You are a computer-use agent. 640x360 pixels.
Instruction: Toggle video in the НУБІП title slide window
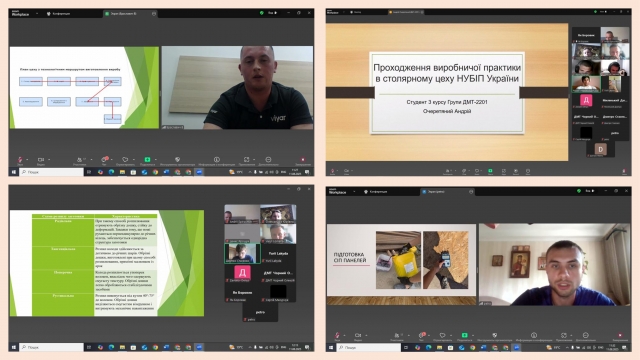[x=347, y=171]
